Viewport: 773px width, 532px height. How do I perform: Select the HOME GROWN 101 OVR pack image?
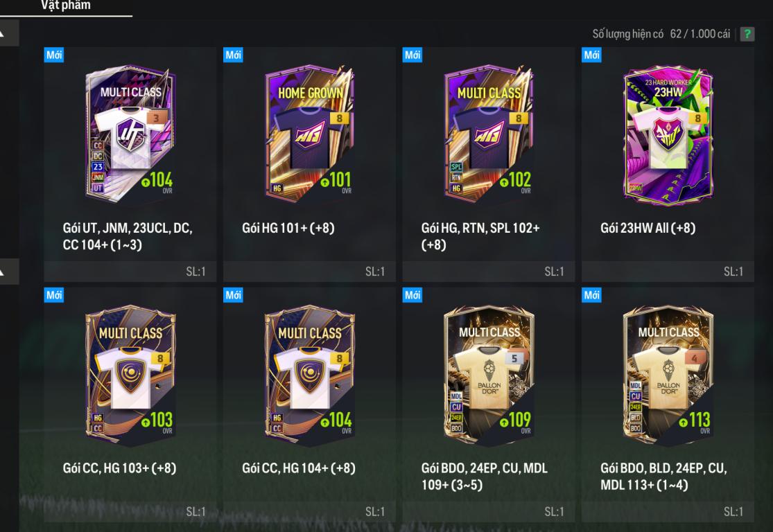(x=310, y=133)
